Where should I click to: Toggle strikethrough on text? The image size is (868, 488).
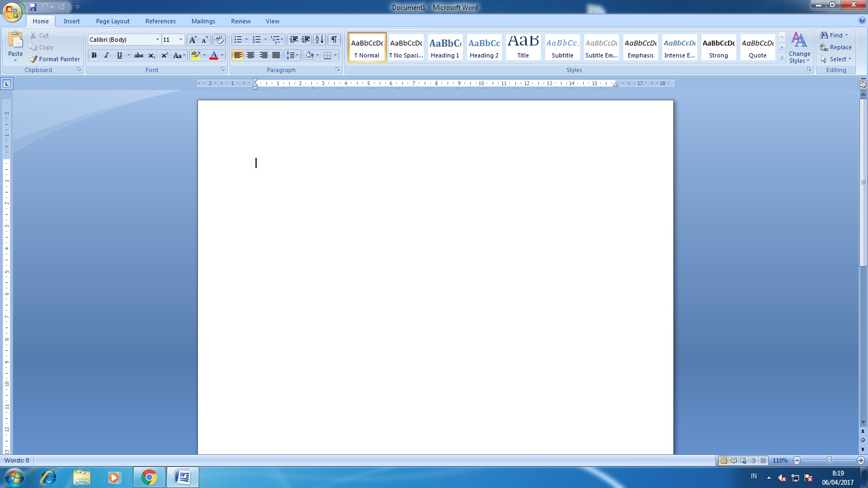[139, 55]
